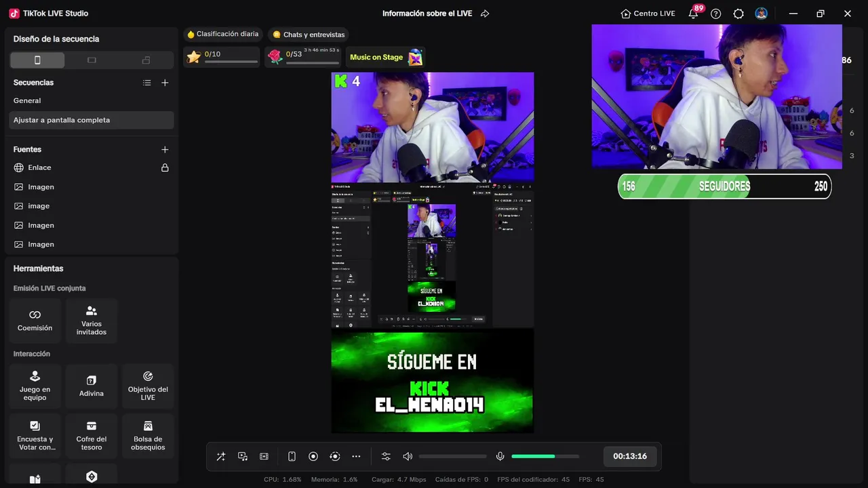
Task: Click the Herramientas section header
Action: coord(38,268)
